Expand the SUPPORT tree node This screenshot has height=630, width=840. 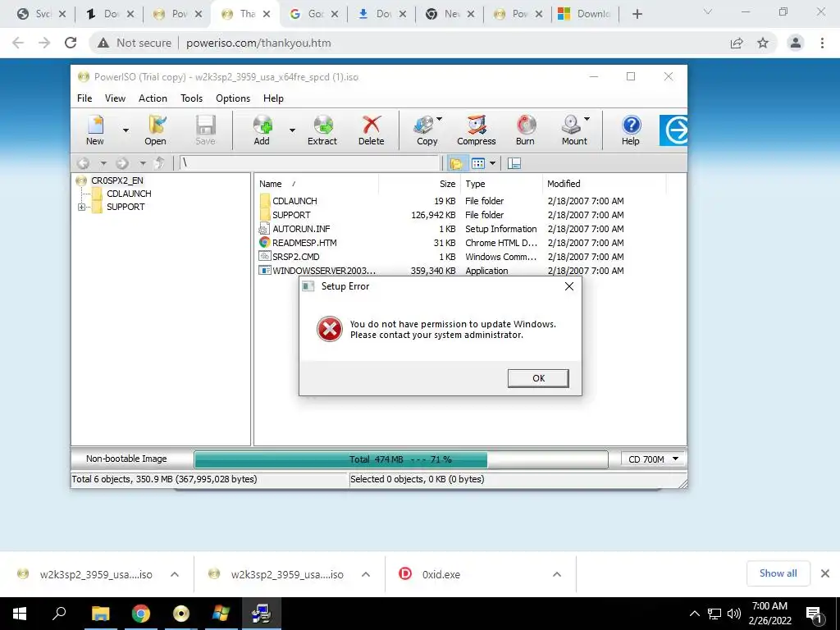[81, 207]
